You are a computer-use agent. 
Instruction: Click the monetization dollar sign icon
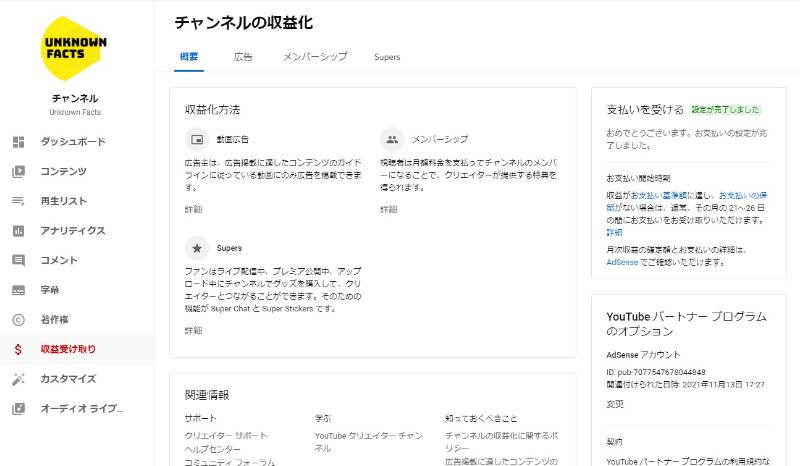click(x=18, y=349)
